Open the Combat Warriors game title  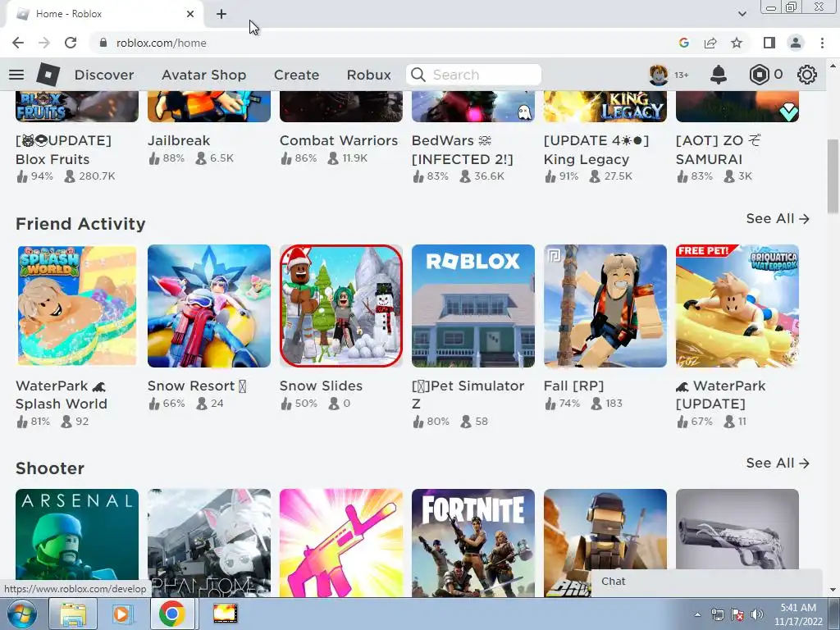339,140
